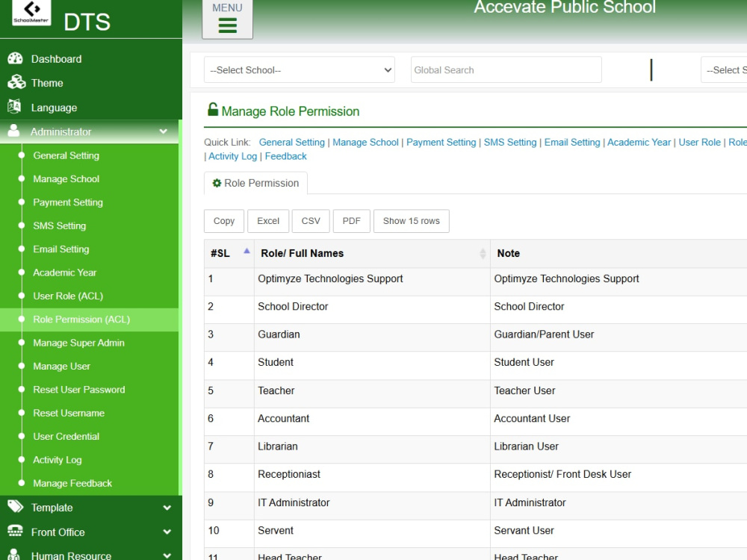
Task: Open the MENU hamburger button
Action: (227, 19)
